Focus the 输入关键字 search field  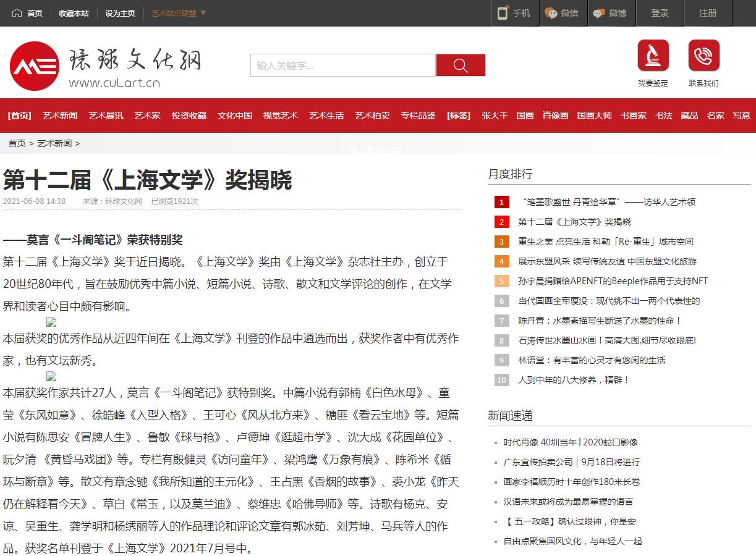click(x=343, y=65)
